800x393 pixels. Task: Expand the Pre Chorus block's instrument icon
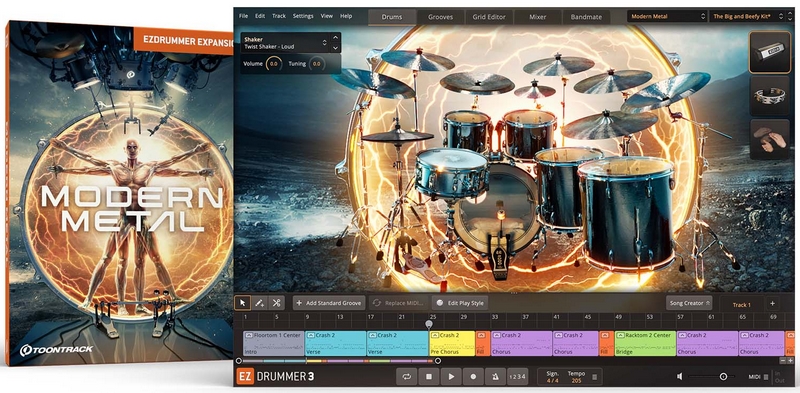pos(434,335)
